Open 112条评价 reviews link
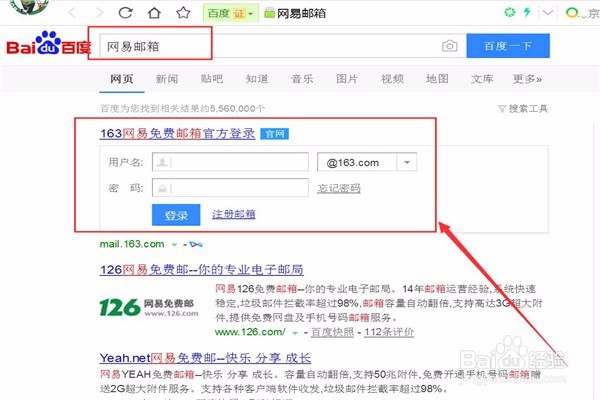 [389, 332]
